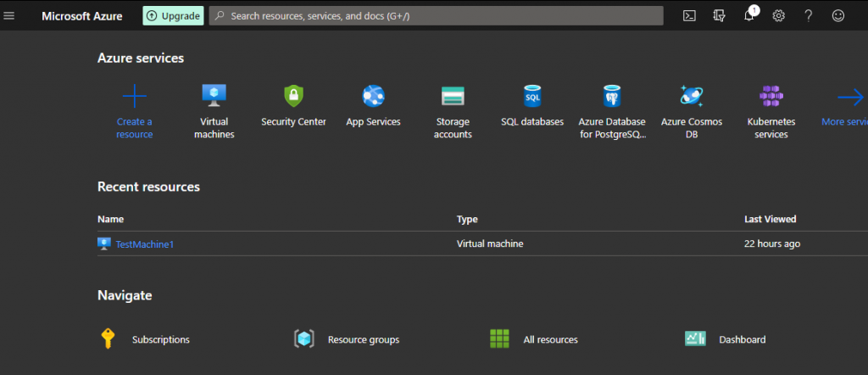Launch Cloud Shell from the top bar
Viewport: 868px width, 375px height.
point(691,15)
